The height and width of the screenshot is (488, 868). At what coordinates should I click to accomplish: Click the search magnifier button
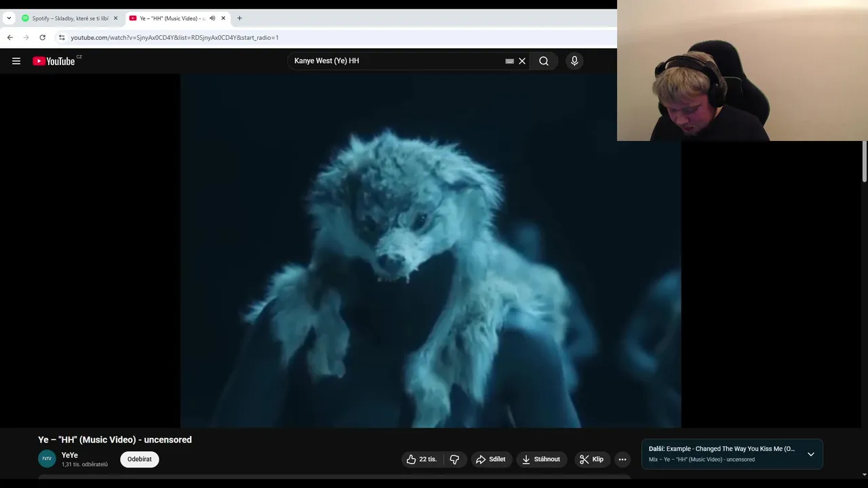point(544,61)
